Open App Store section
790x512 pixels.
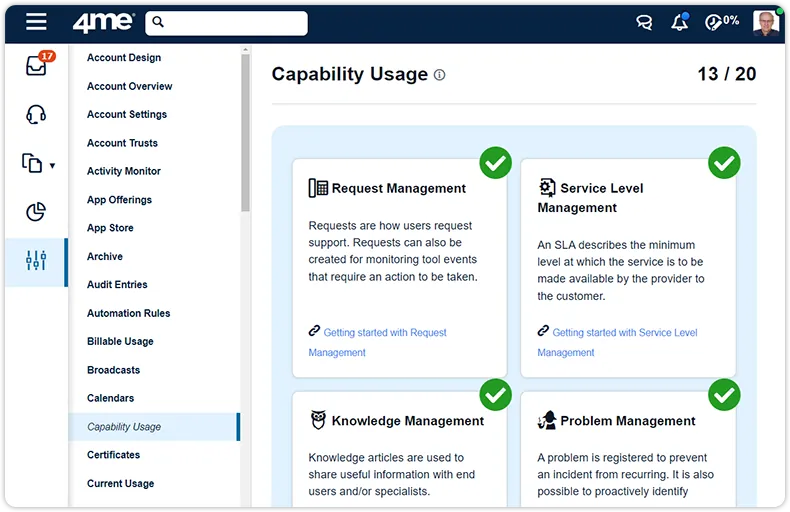point(110,228)
